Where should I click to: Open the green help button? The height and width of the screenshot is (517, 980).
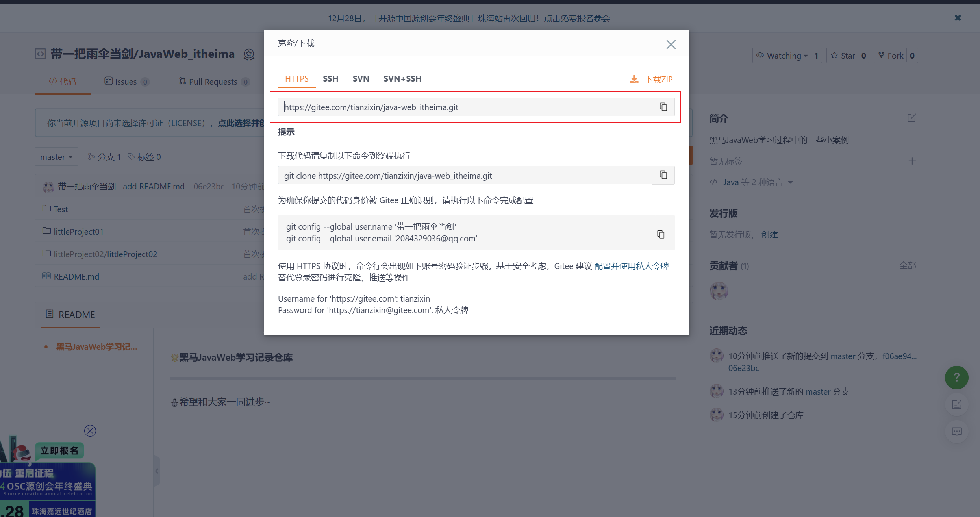click(x=957, y=377)
